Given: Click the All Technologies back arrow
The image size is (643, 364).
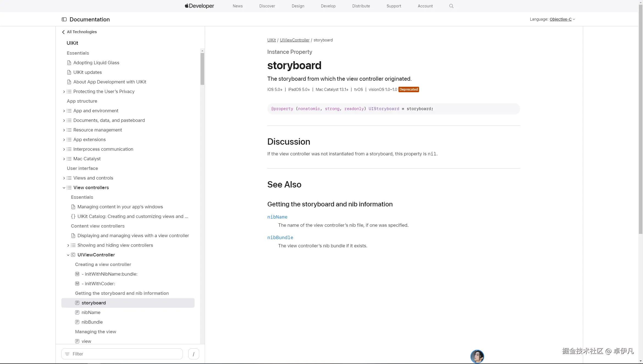Looking at the screenshot, I should pyautogui.click(x=63, y=32).
